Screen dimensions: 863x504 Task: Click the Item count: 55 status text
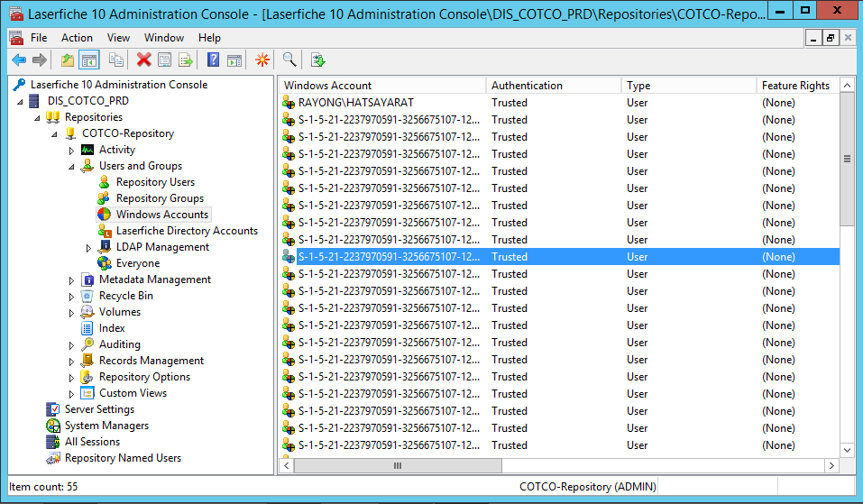pos(43,486)
